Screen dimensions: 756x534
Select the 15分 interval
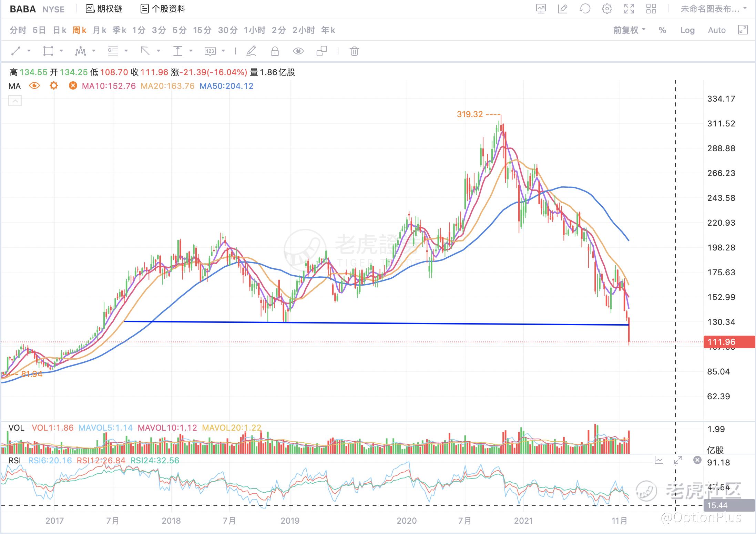click(202, 30)
